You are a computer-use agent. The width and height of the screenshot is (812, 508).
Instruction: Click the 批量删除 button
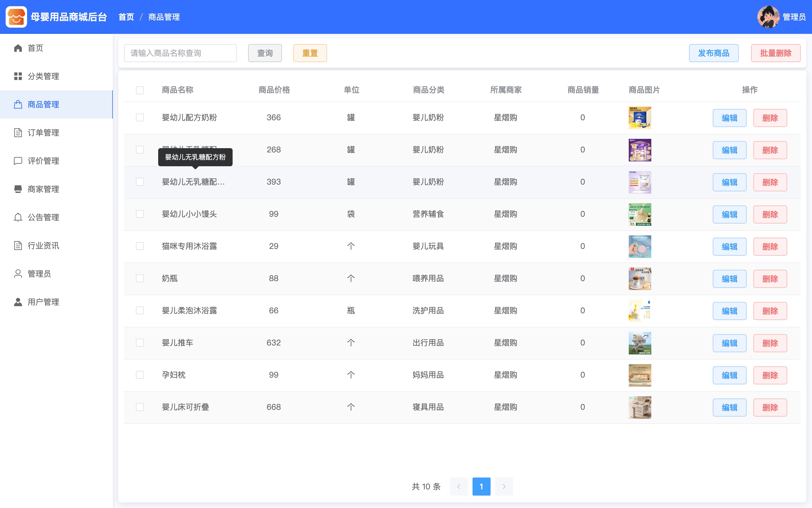776,53
